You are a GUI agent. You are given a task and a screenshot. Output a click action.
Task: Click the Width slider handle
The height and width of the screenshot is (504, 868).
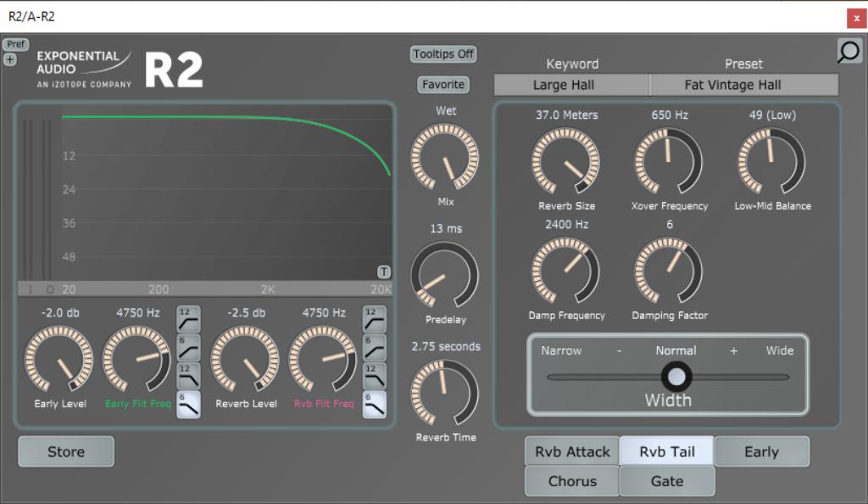pos(676,374)
